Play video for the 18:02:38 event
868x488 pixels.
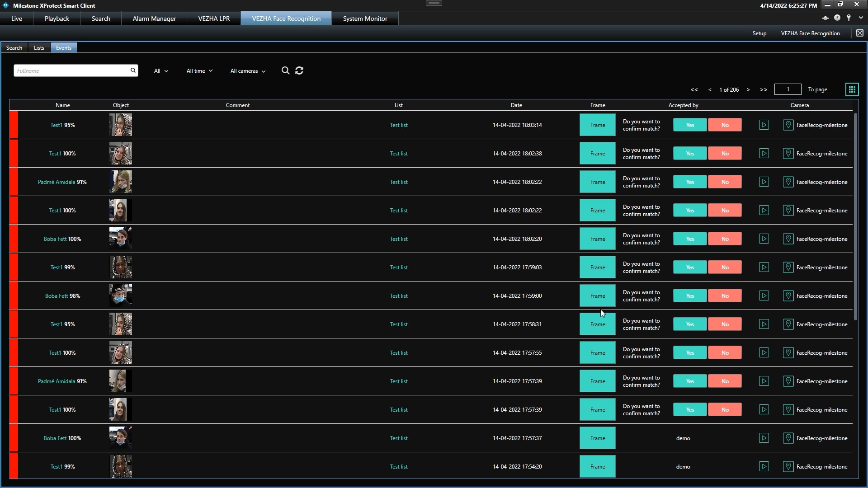764,154
